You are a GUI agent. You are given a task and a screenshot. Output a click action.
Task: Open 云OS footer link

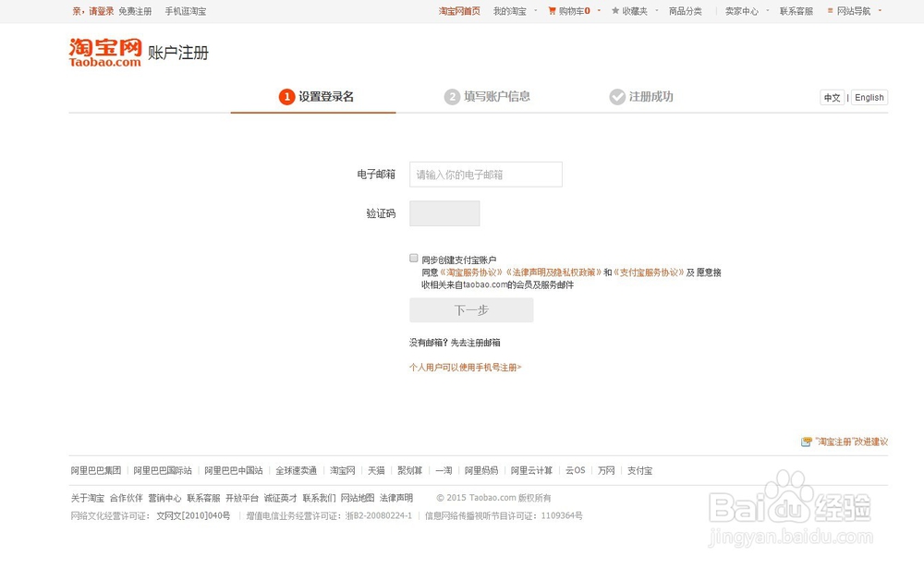pos(575,470)
